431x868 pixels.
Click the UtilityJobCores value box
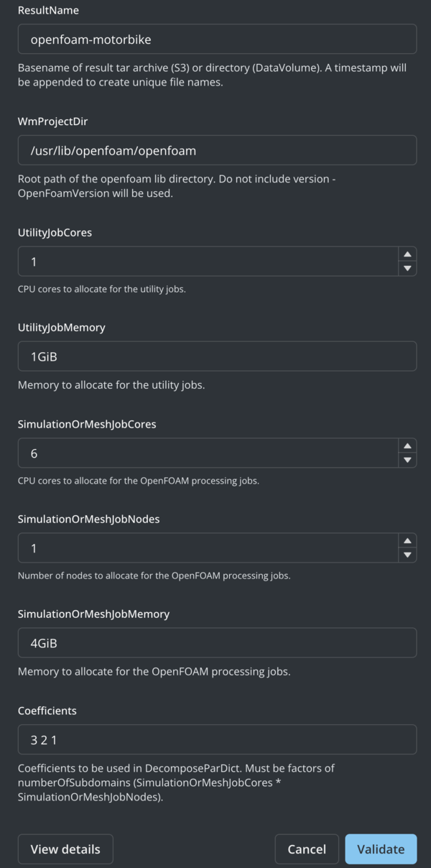201,262
